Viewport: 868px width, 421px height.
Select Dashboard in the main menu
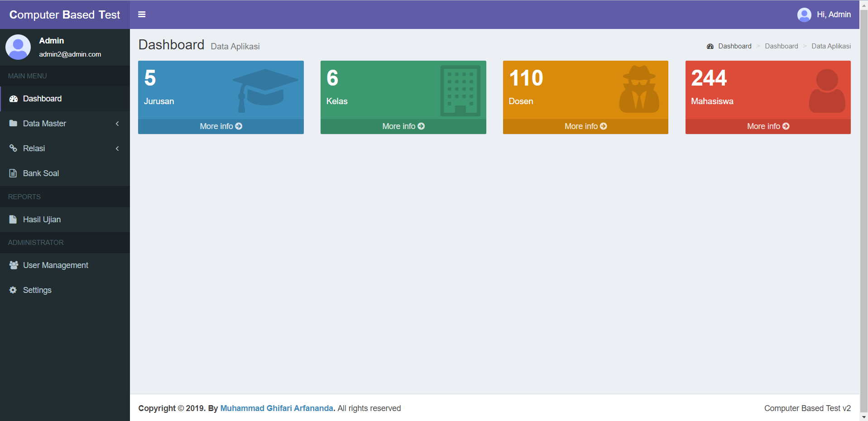[x=42, y=99]
